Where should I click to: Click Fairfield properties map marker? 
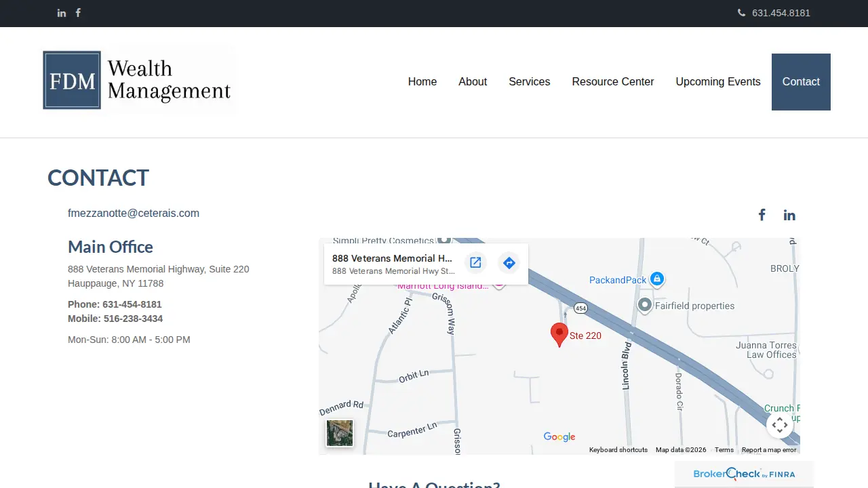(x=645, y=305)
